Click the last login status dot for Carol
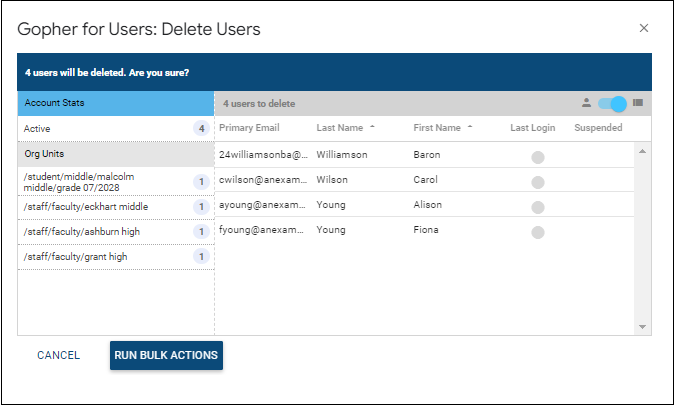The image size is (674, 406). [x=538, y=182]
